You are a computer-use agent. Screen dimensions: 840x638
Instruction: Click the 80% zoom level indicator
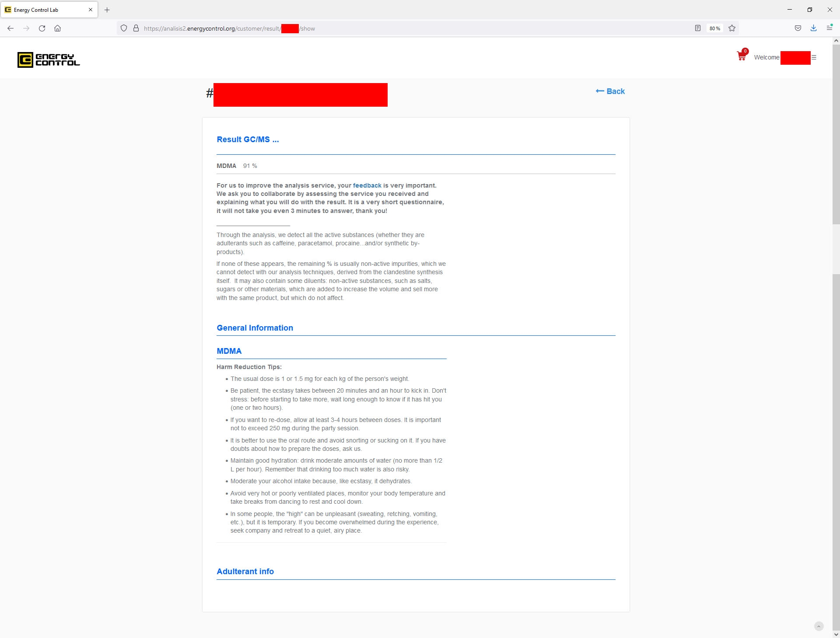click(715, 28)
